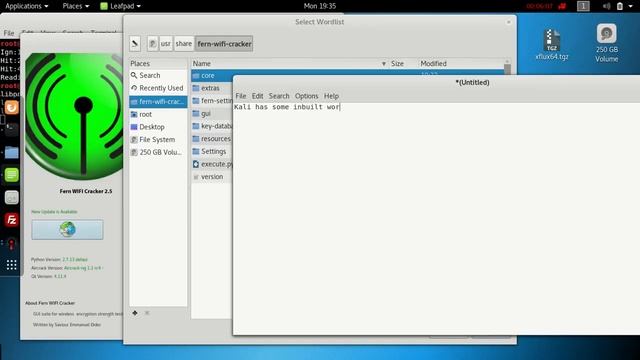Select the extras folder row

[212, 88]
